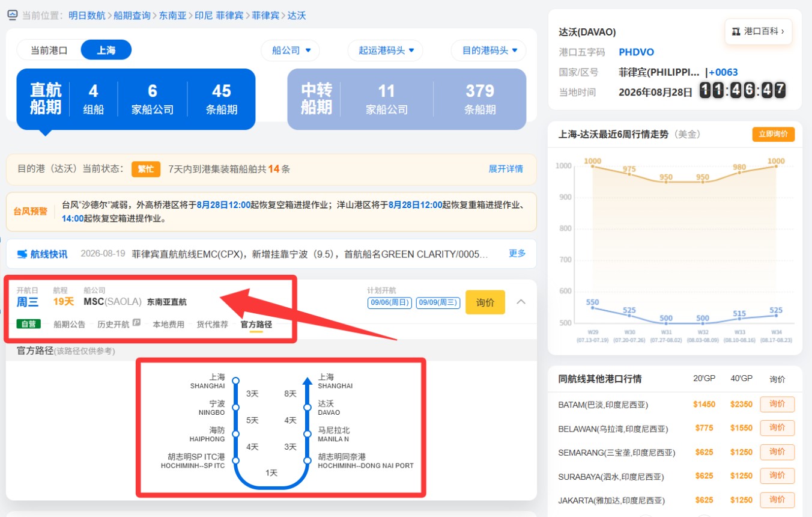Image resolution: width=812 pixels, height=517 pixels.
Task: Click the location icon before 当前位置
Action: click(12, 15)
